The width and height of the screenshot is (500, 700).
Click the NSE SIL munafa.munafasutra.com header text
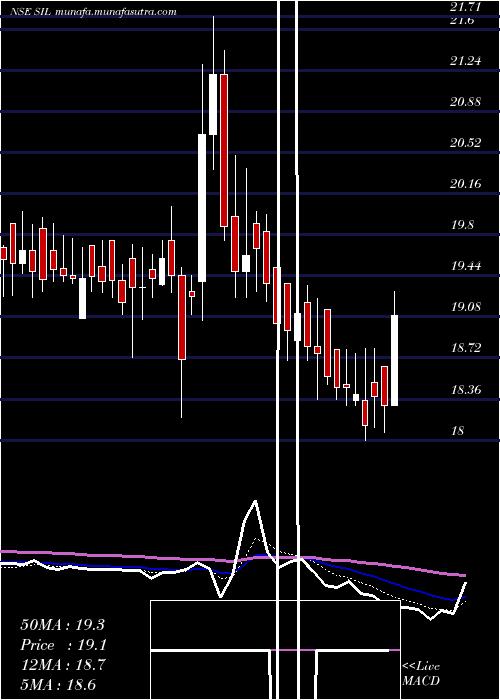pyautogui.click(x=93, y=12)
